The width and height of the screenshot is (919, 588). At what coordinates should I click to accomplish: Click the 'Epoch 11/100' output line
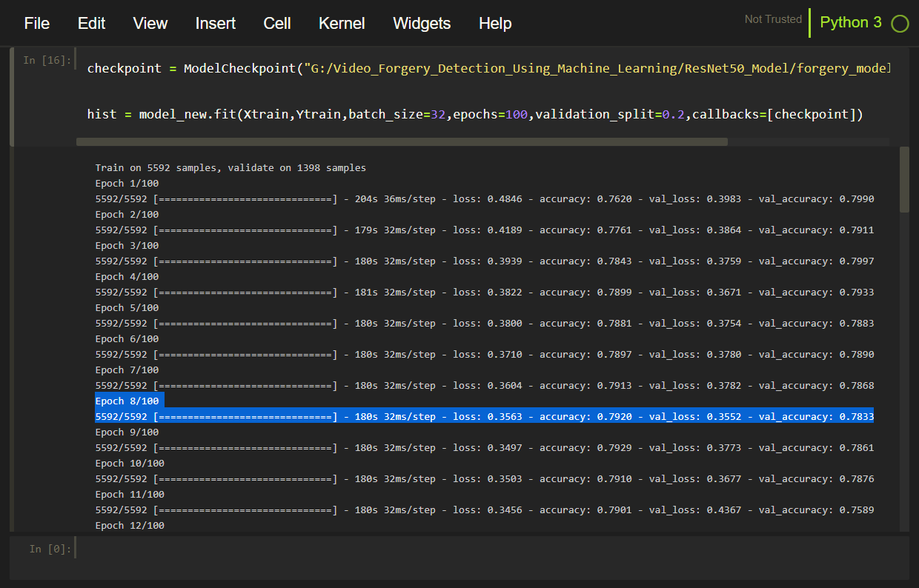(x=130, y=495)
